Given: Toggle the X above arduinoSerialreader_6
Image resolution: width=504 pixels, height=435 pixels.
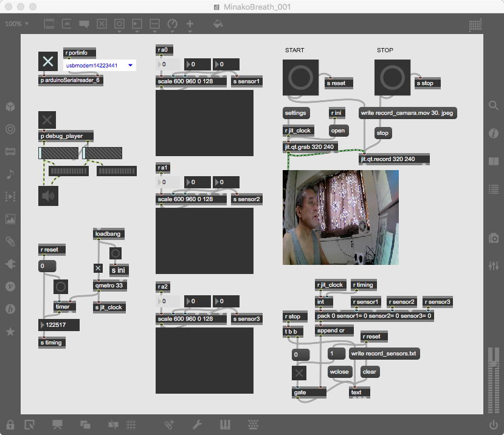Looking at the screenshot, I should click(48, 61).
